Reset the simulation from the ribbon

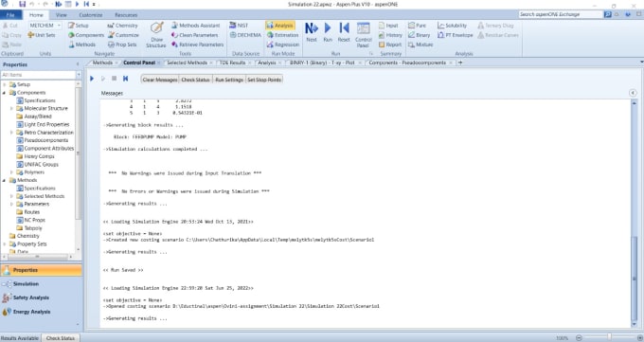344,32
